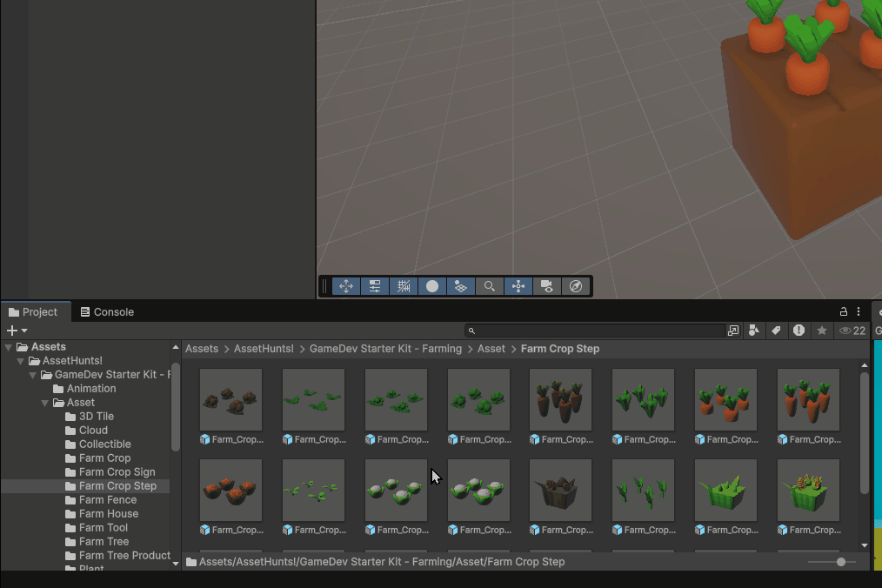Switch to the Console tab
This screenshot has height=588, width=882.
pos(106,312)
